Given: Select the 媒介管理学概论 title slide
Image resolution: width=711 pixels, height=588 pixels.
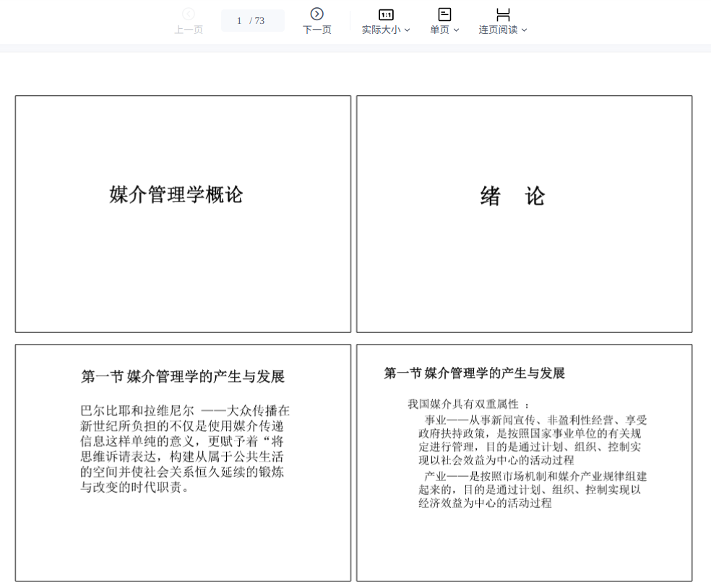Looking at the screenshot, I should (183, 214).
